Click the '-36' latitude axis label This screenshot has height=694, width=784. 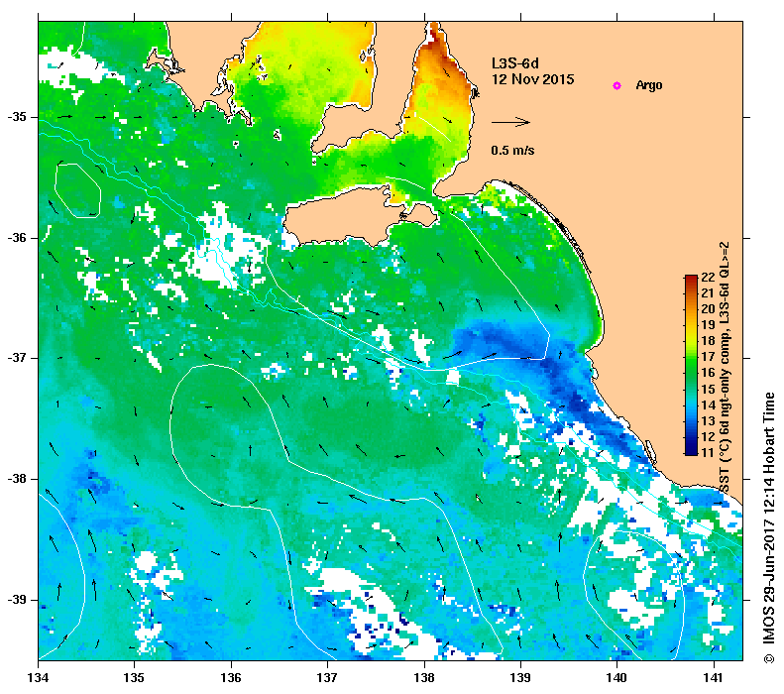point(17,238)
